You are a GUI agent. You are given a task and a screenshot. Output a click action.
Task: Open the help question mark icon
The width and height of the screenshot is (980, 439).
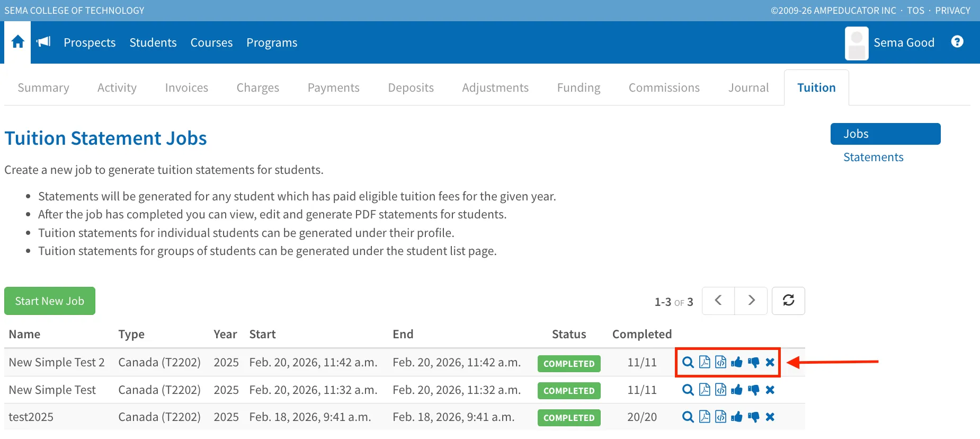(957, 41)
